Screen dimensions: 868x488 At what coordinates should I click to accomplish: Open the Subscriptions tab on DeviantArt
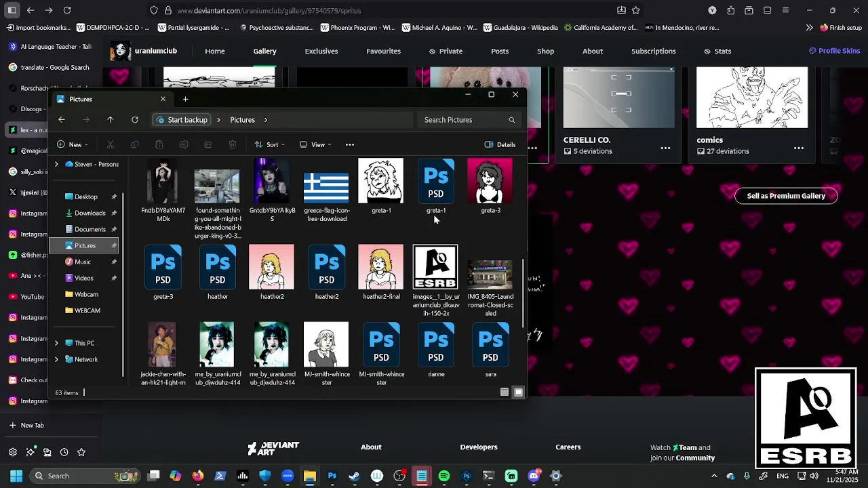(653, 51)
